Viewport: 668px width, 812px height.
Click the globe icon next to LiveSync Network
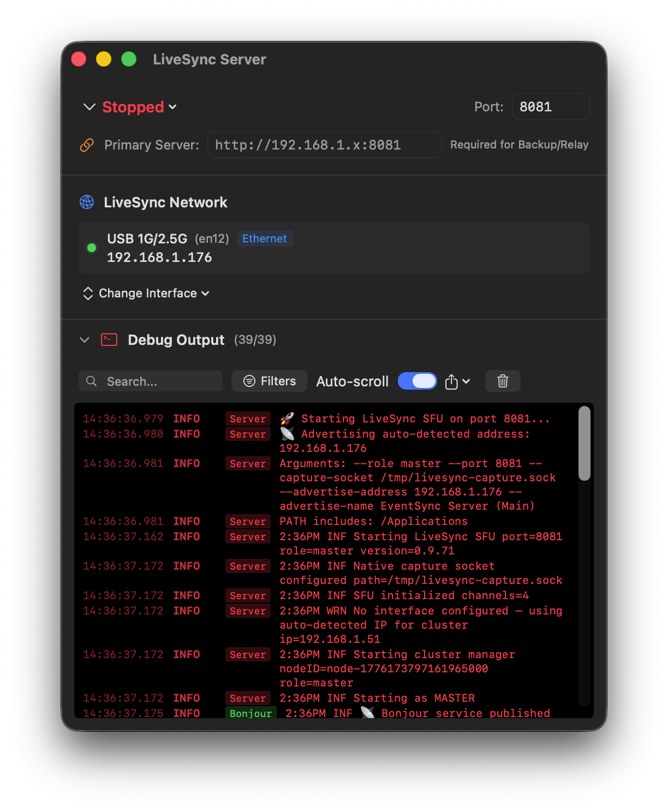tap(87, 202)
